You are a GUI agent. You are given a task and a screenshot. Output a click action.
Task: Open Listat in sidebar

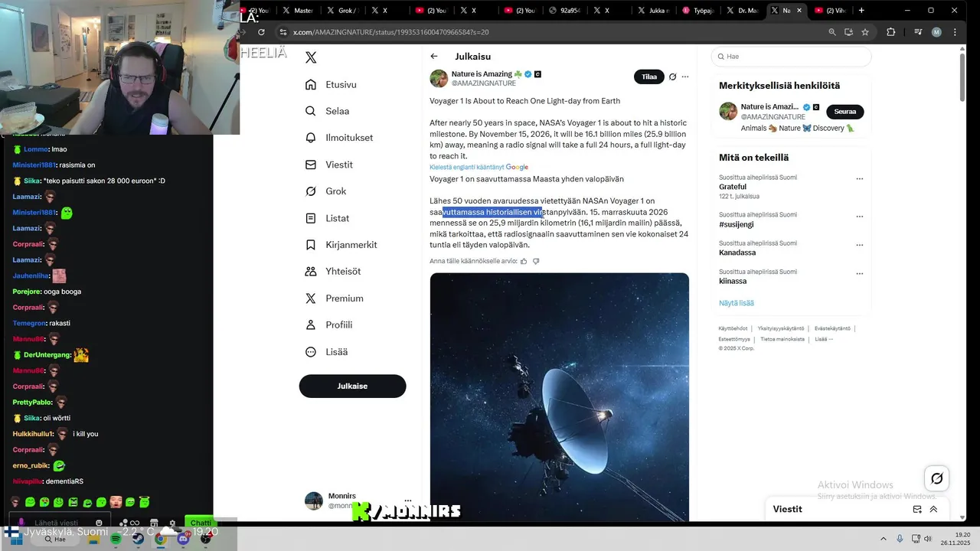point(327,218)
